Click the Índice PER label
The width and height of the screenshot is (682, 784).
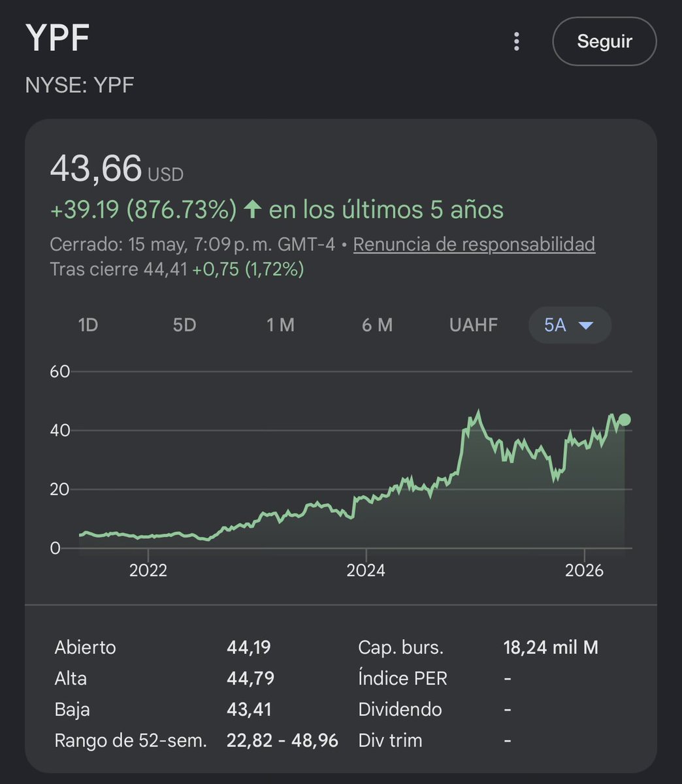click(x=402, y=678)
